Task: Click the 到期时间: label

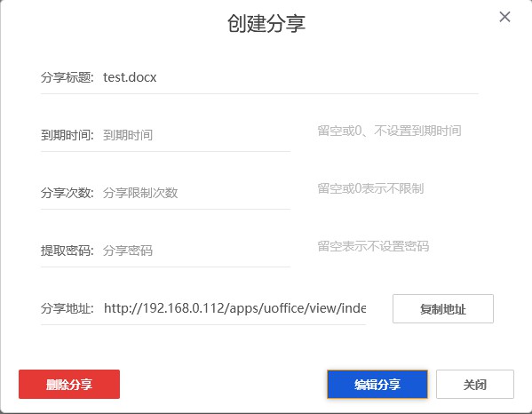Action: pyautogui.click(x=67, y=135)
